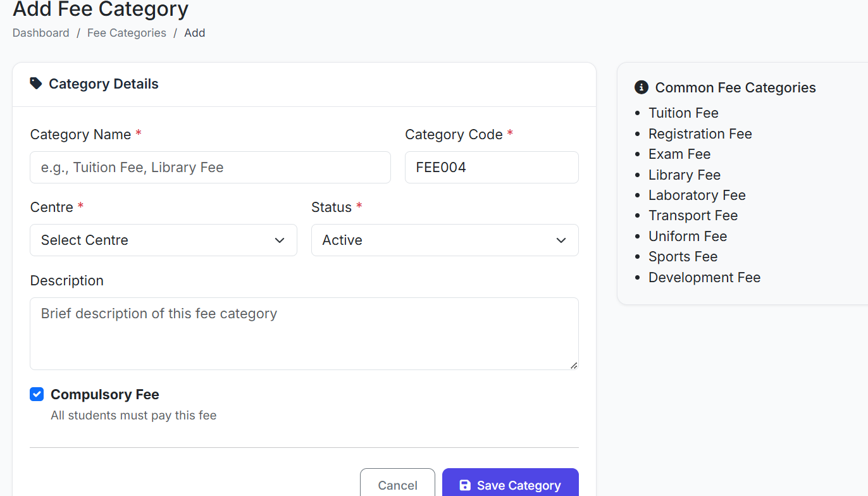Click Development Fee in the common categories list
The width and height of the screenshot is (868, 496).
(704, 277)
